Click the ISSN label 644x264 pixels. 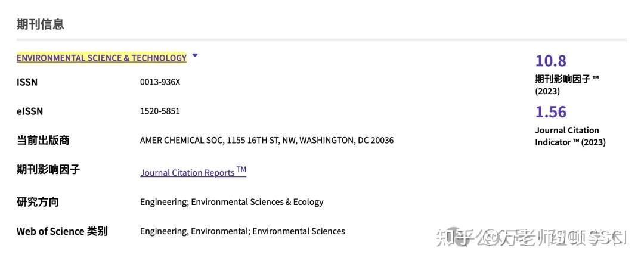click(27, 82)
